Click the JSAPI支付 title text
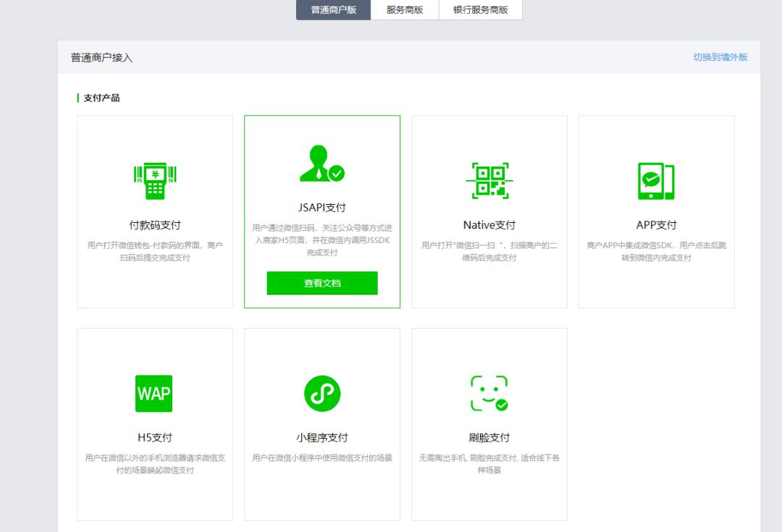 [321, 208]
